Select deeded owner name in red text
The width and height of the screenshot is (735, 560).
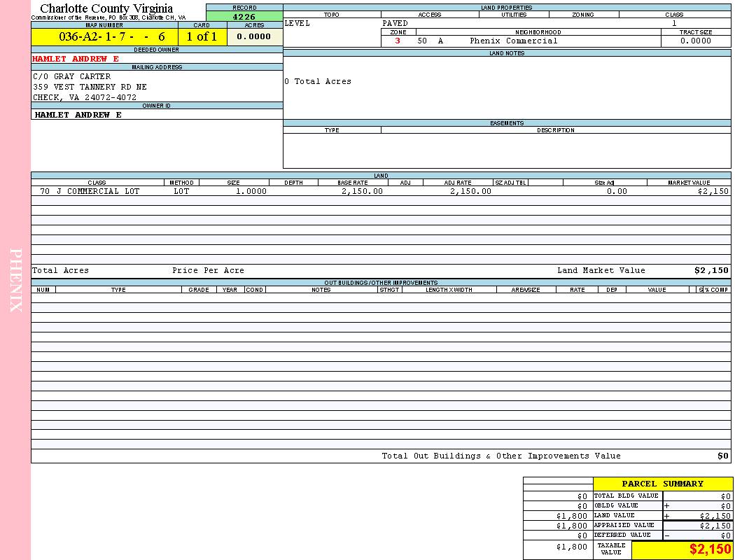[76, 59]
